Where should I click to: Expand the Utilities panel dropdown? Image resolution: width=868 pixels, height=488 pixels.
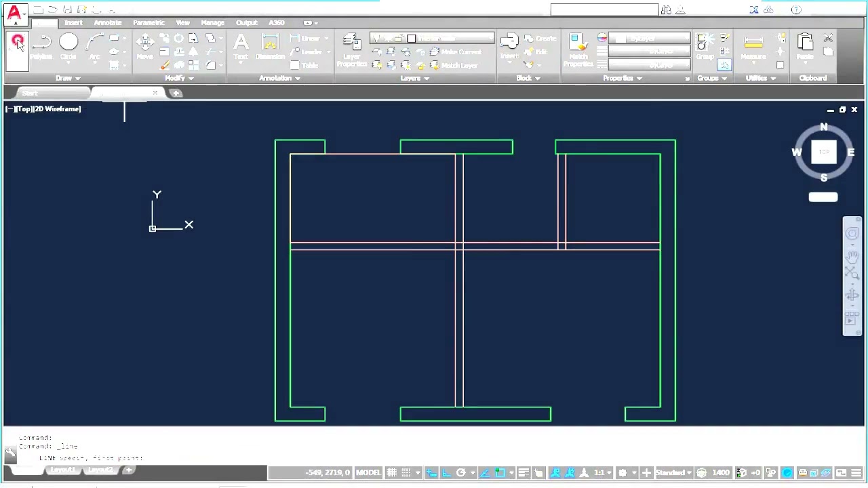pos(760,78)
